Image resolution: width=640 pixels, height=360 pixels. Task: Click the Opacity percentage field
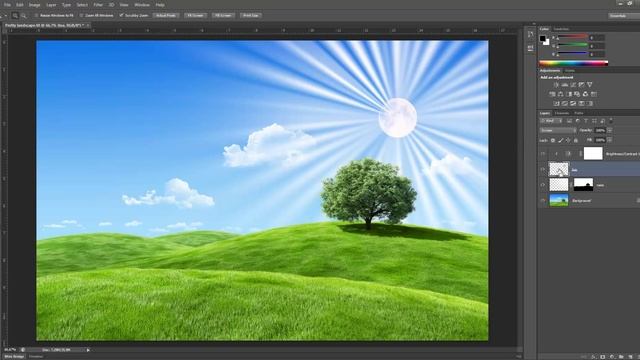[600, 130]
